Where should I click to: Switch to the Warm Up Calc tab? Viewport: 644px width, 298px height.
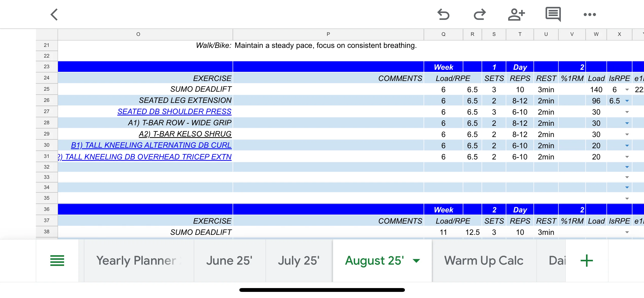tap(484, 261)
